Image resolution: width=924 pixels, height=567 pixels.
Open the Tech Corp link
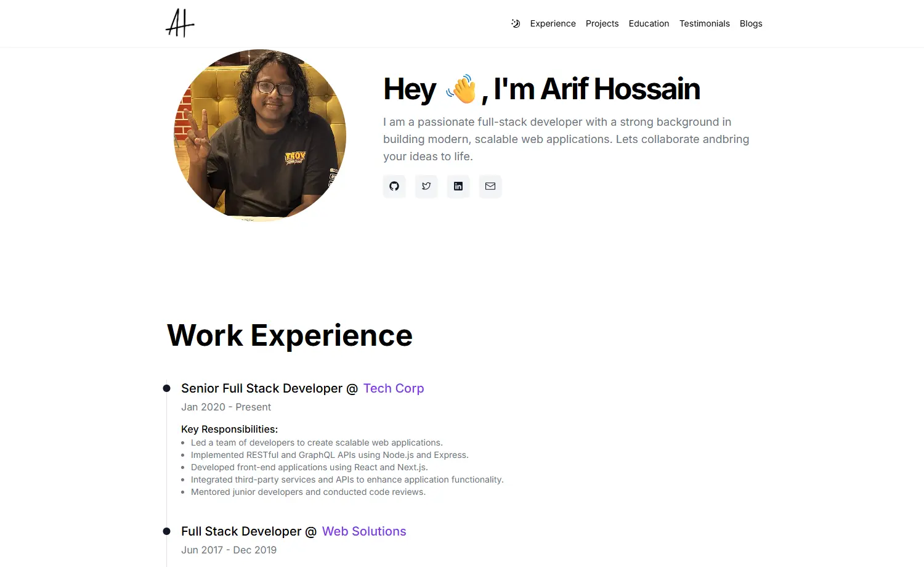point(394,388)
